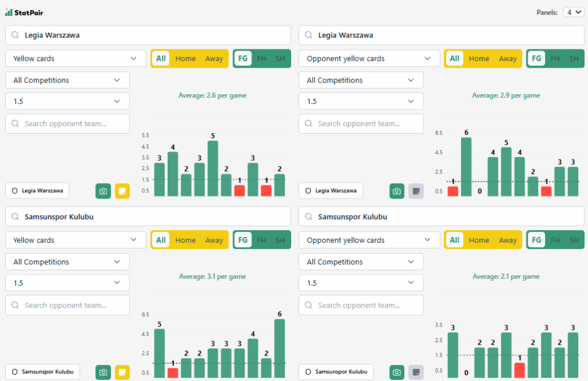The width and height of the screenshot is (588, 381).
Task: Switch to Away in Legia opponent cards panel
Action: (x=508, y=59)
